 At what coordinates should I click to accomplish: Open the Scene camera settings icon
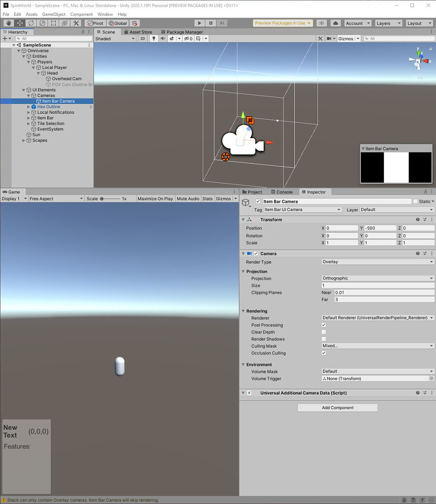[x=329, y=38]
